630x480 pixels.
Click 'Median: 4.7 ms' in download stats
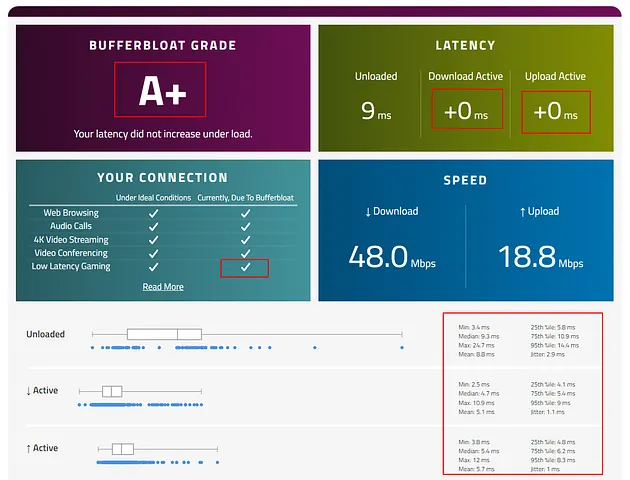coord(479,394)
